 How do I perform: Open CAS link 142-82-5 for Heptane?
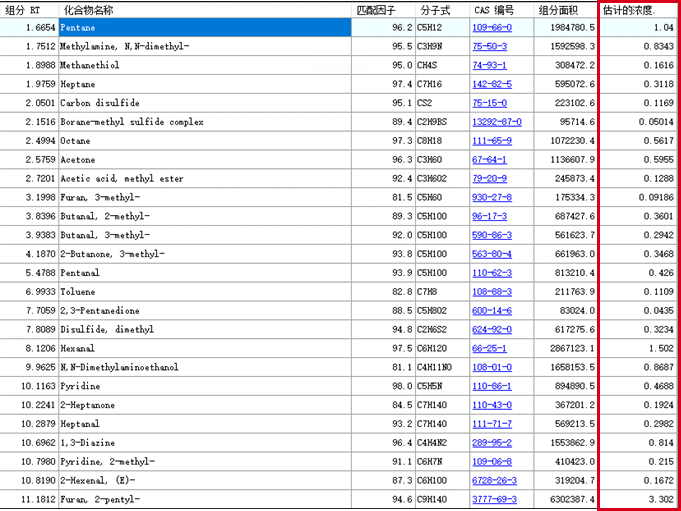click(x=492, y=84)
